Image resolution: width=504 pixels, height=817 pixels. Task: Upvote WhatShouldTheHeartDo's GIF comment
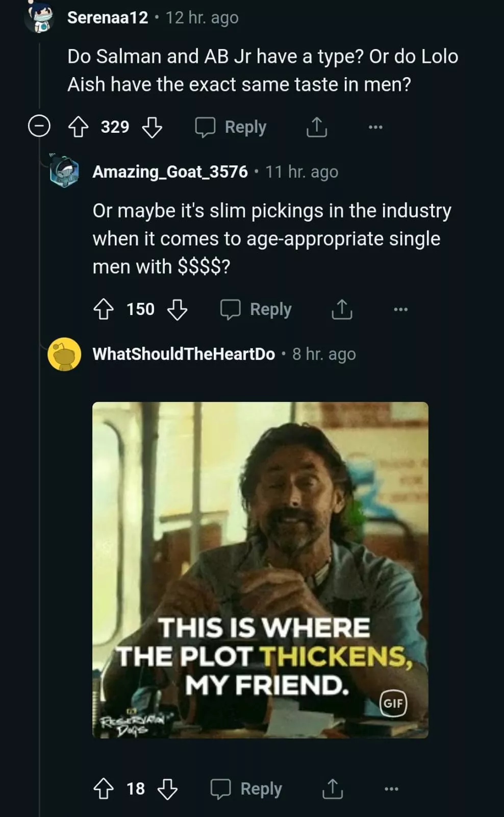pyautogui.click(x=103, y=788)
